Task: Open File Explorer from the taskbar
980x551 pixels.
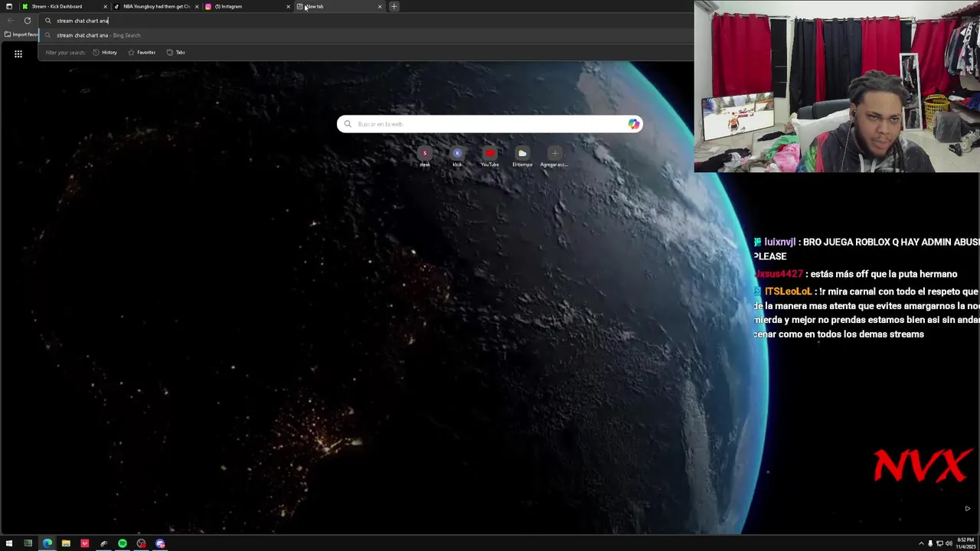Action: pyautogui.click(x=66, y=543)
